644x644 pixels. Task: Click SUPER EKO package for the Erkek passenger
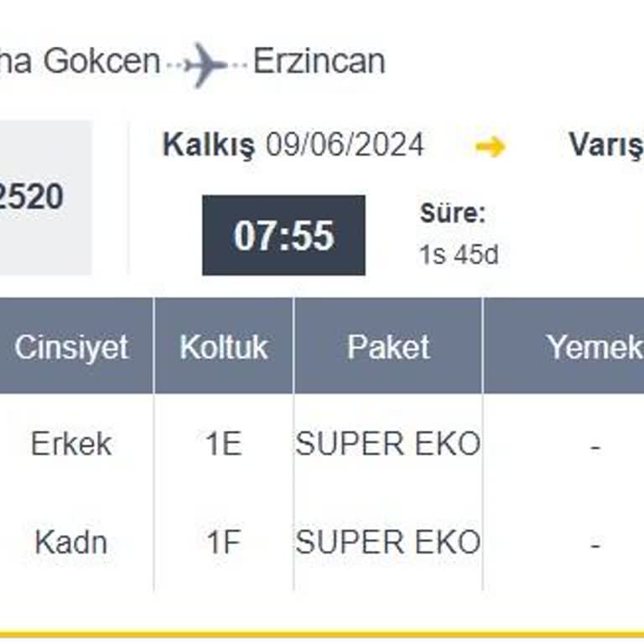[388, 444]
